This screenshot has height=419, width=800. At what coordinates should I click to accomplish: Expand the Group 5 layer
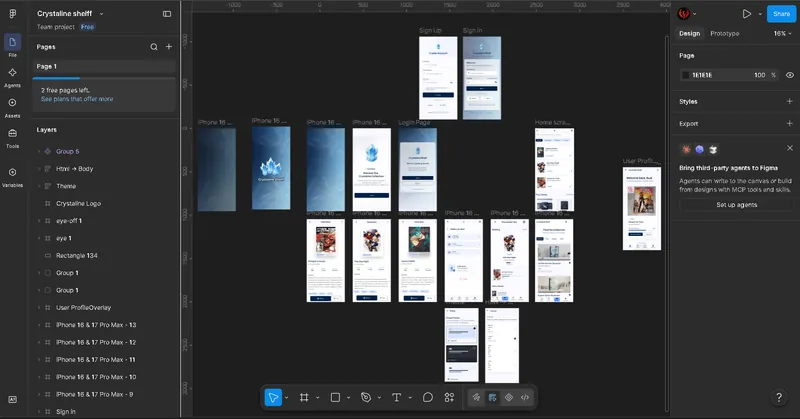pos(39,152)
